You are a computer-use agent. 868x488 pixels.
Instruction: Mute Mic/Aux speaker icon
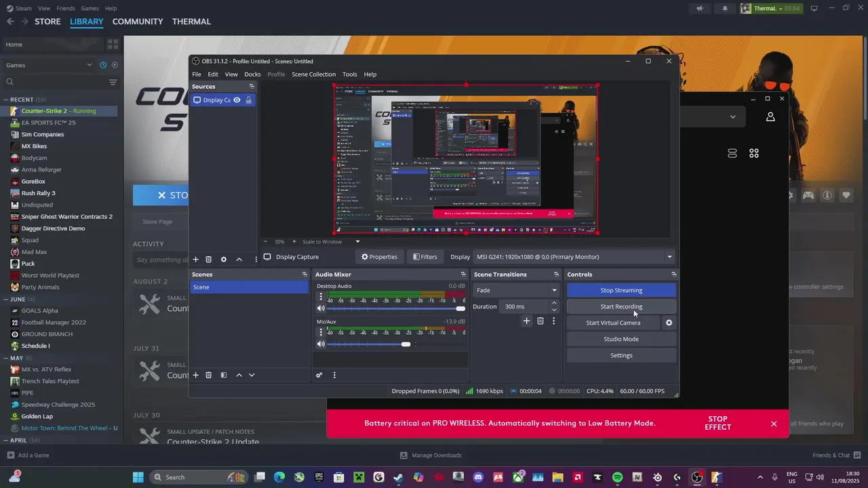tap(321, 344)
